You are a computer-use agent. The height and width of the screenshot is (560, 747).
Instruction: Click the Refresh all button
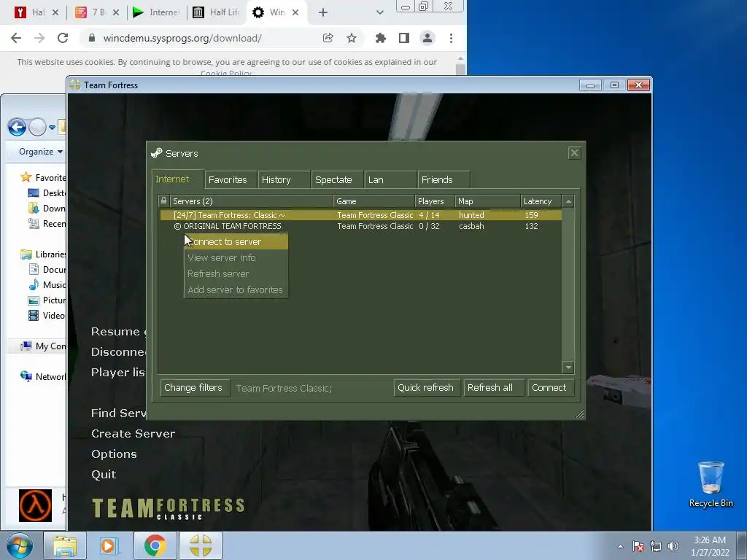click(x=494, y=388)
